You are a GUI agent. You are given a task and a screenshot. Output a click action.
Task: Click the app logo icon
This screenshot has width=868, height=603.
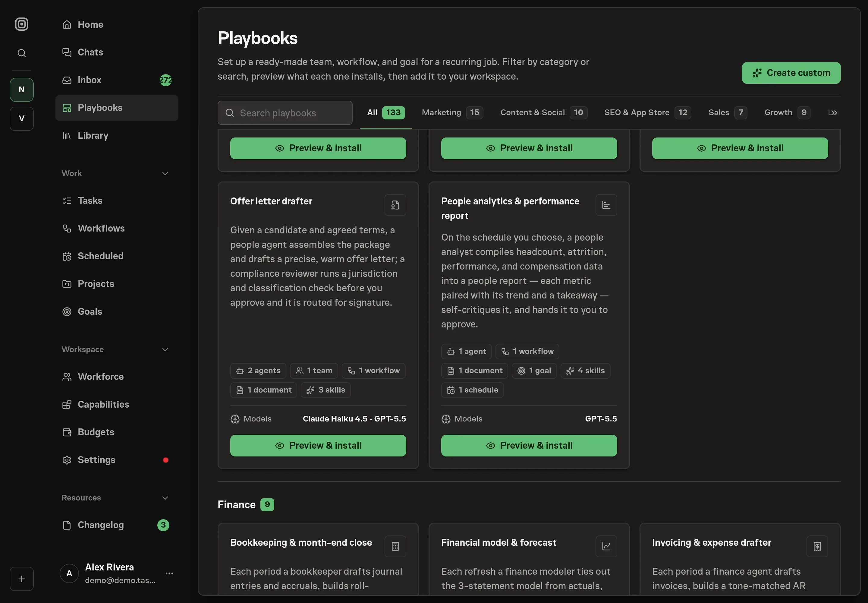tap(21, 24)
